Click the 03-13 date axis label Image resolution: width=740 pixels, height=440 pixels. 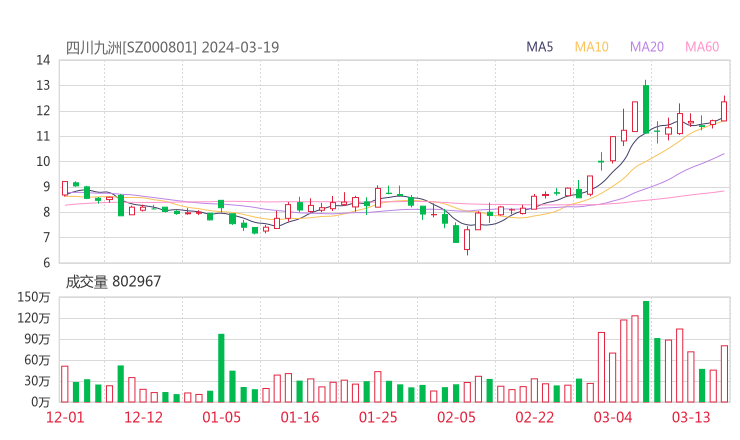point(691,417)
